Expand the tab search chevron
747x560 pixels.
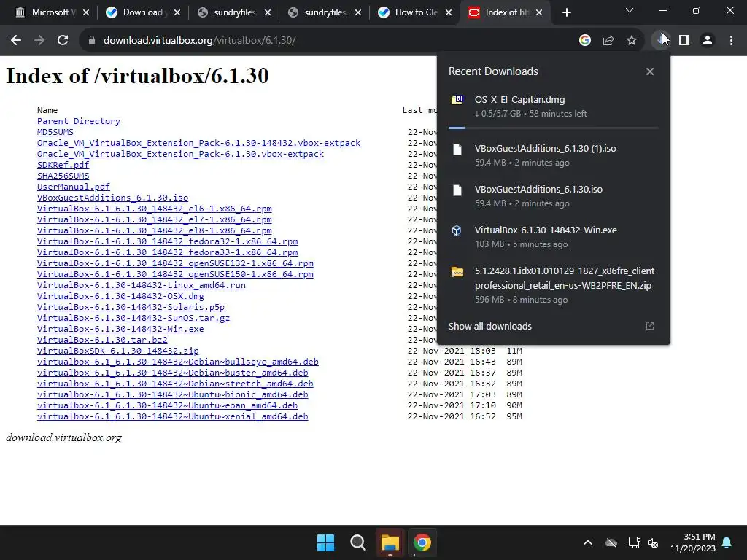tap(630, 10)
